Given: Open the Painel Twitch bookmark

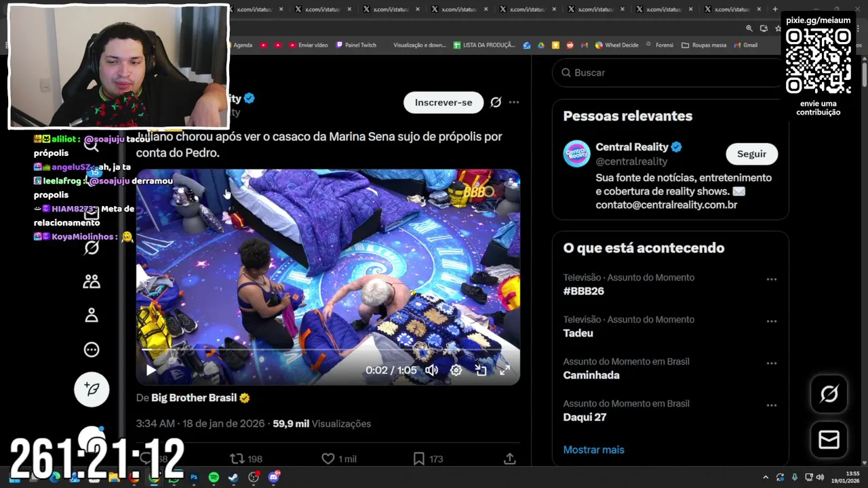Looking at the screenshot, I should coord(356,45).
